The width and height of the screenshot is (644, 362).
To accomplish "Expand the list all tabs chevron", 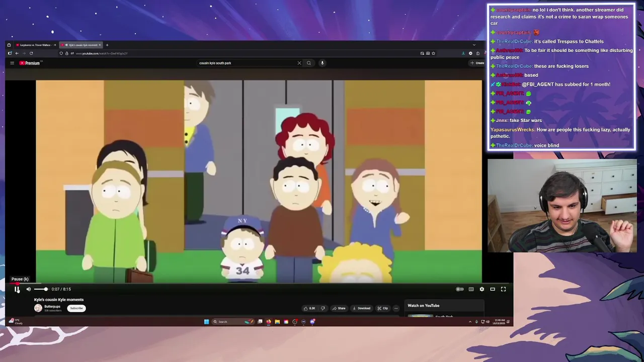I will pos(473,45).
